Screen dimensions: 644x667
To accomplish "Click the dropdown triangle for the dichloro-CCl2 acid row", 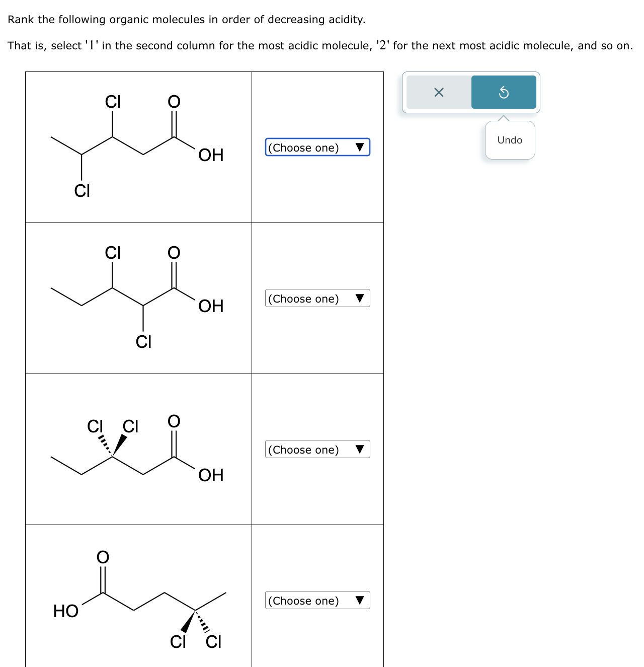I will [x=360, y=449].
